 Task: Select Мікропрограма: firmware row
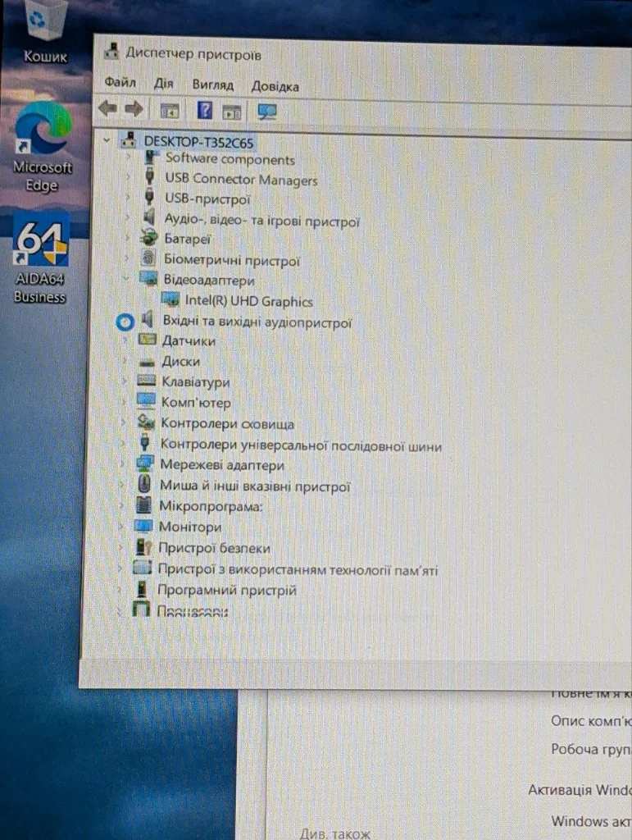[211, 506]
